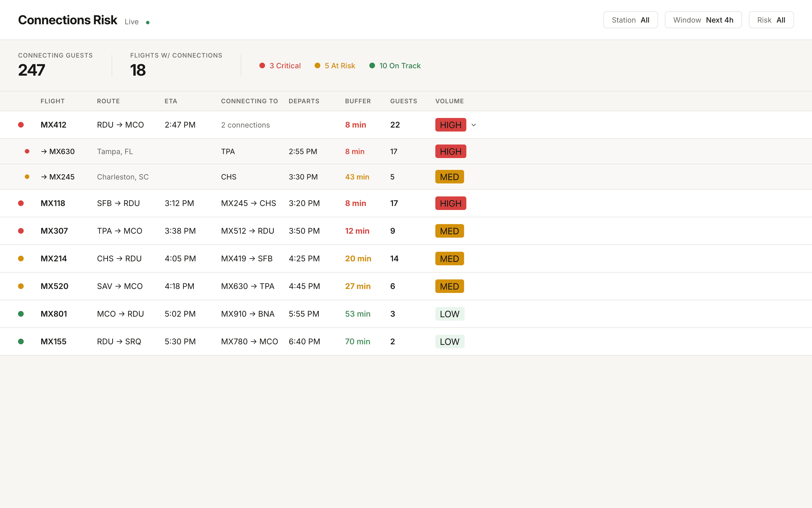Select flight MX412
This screenshot has width=812, height=508.
tap(53, 125)
